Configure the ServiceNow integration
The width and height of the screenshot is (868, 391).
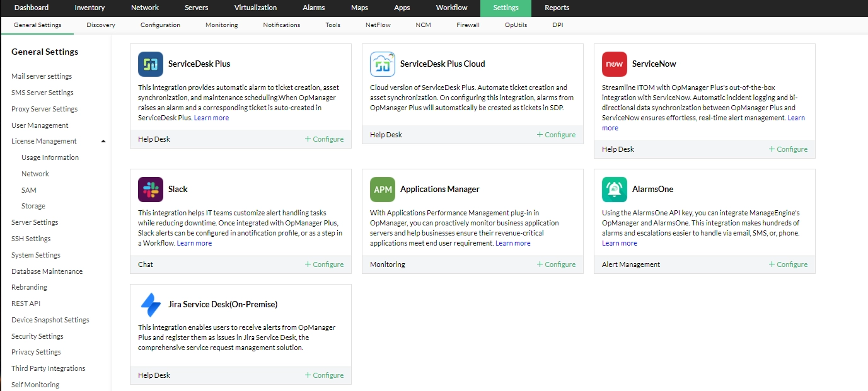pyautogui.click(x=789, y=149)
